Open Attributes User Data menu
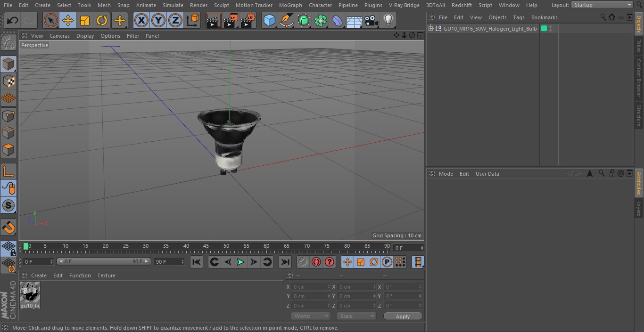Image resolution: width=644 pixels, height=332 pixels. point(487,174)
